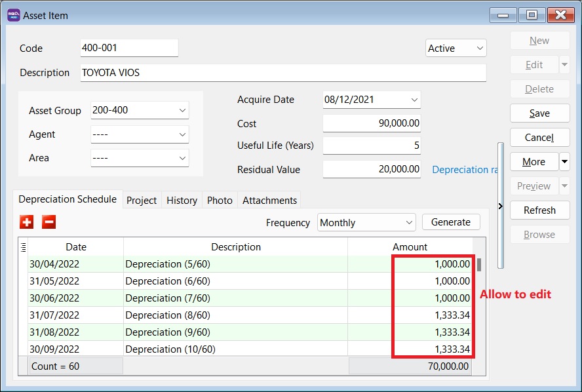Switch to the History tab

[182, 201]
